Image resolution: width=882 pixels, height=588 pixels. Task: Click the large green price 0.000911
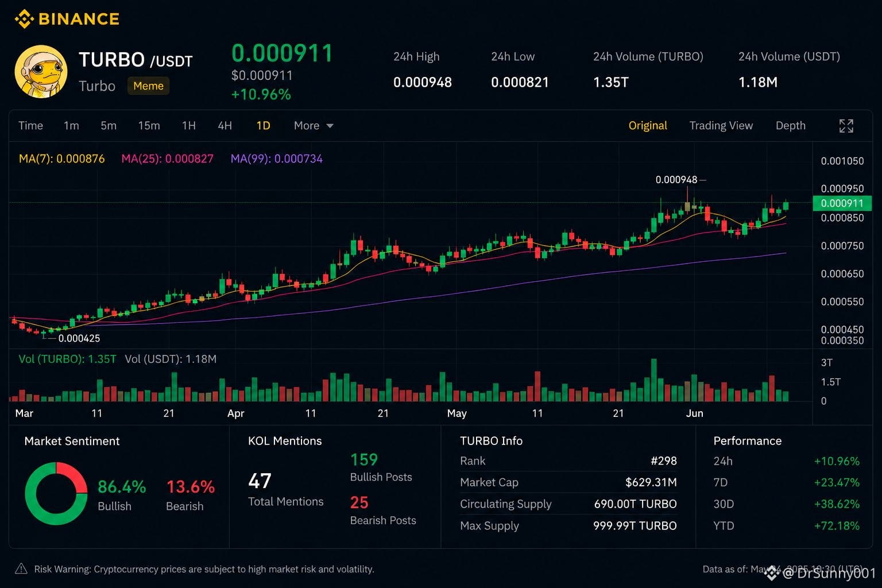point(282,53)
